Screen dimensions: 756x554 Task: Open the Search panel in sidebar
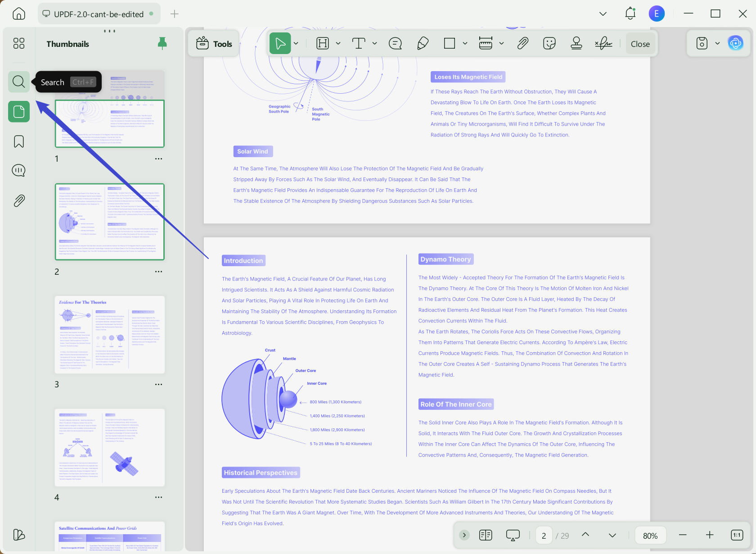[x=19, y=82]
